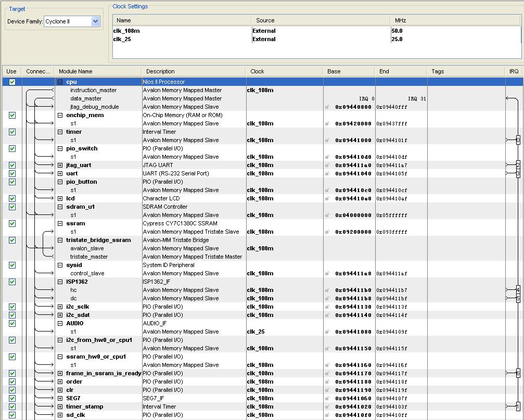Click the lock icon beside base 0x09420000
The image size is (524, 420).
click(327, 124)
